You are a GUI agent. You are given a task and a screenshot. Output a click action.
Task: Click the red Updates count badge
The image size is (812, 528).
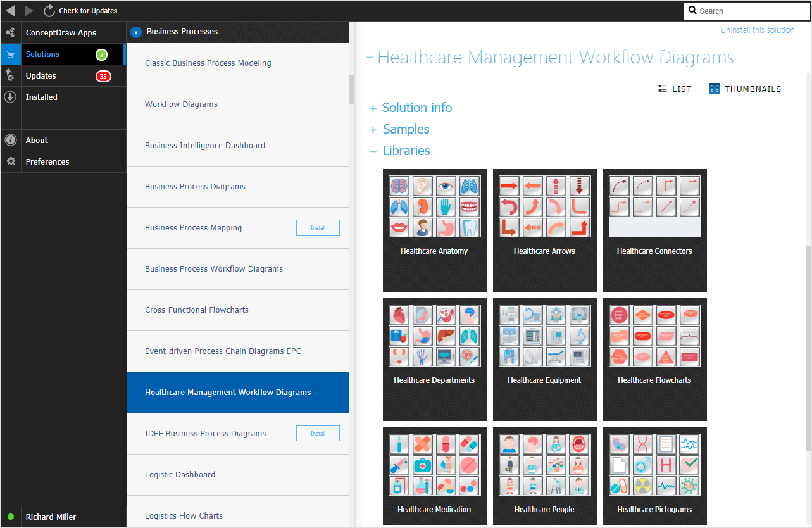click(103, 76)
